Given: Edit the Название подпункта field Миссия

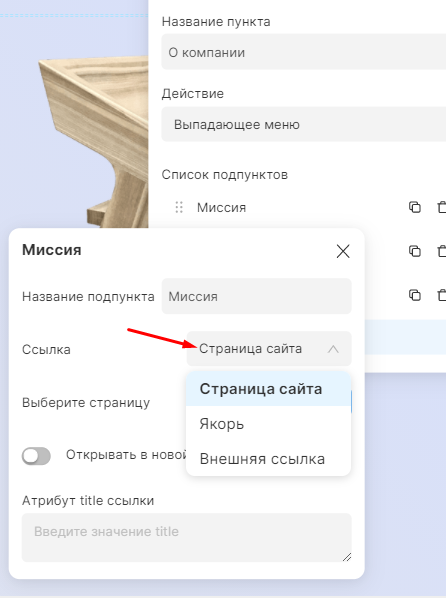Looking at the screenshot, I should (256, 296).
